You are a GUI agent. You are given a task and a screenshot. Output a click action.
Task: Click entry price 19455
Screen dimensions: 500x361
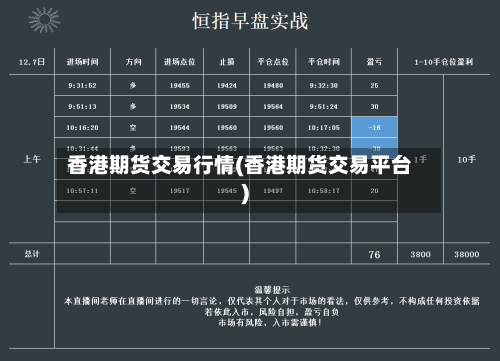[x=180, y=86]
